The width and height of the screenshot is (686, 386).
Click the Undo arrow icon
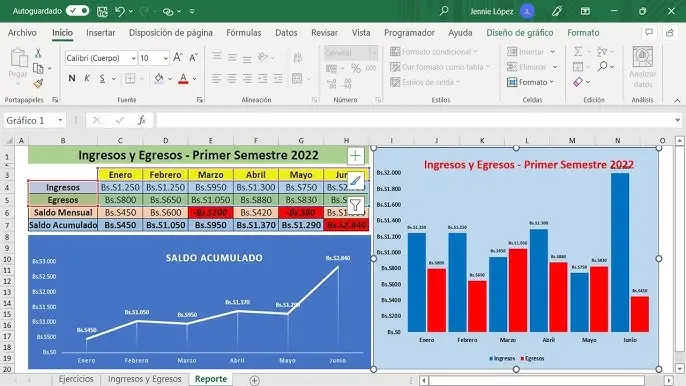pyautogui.click(x=120, y=11)
